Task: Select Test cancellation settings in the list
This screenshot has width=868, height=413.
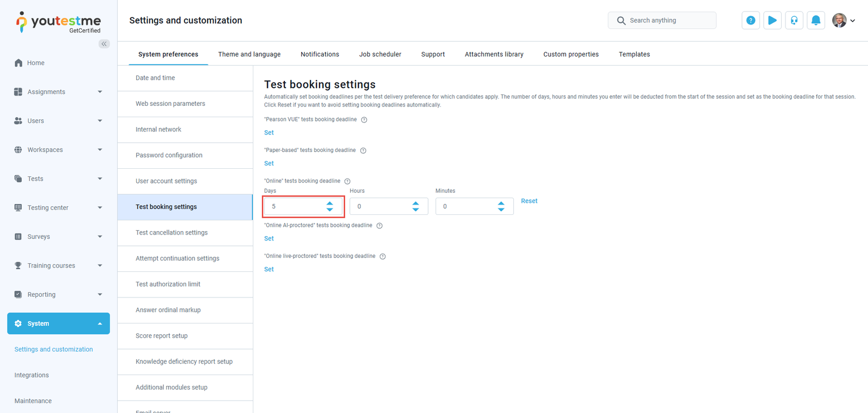Action: (x=171, y=233)
